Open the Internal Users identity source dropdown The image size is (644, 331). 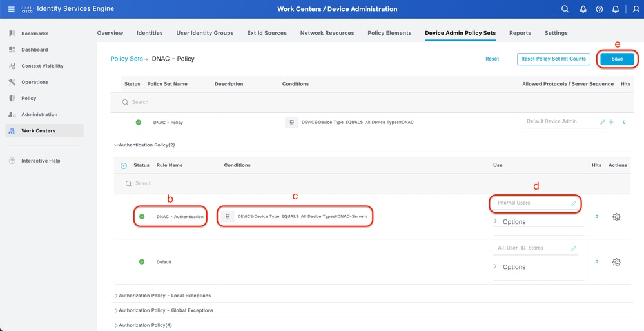pos(535,203)
